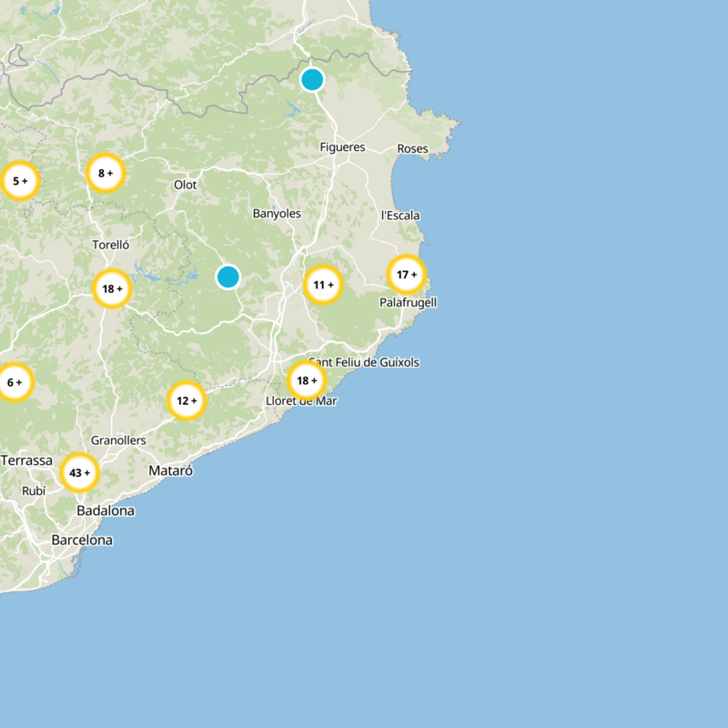Select the l'Escala city label
Image resolution: width=728 pixels, height=728 pixels.
click(401, 216)
